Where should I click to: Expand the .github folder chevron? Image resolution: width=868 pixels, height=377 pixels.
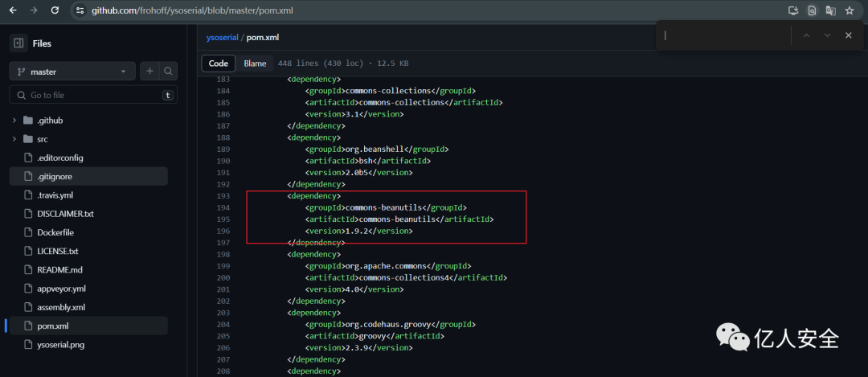coord(14,120)
